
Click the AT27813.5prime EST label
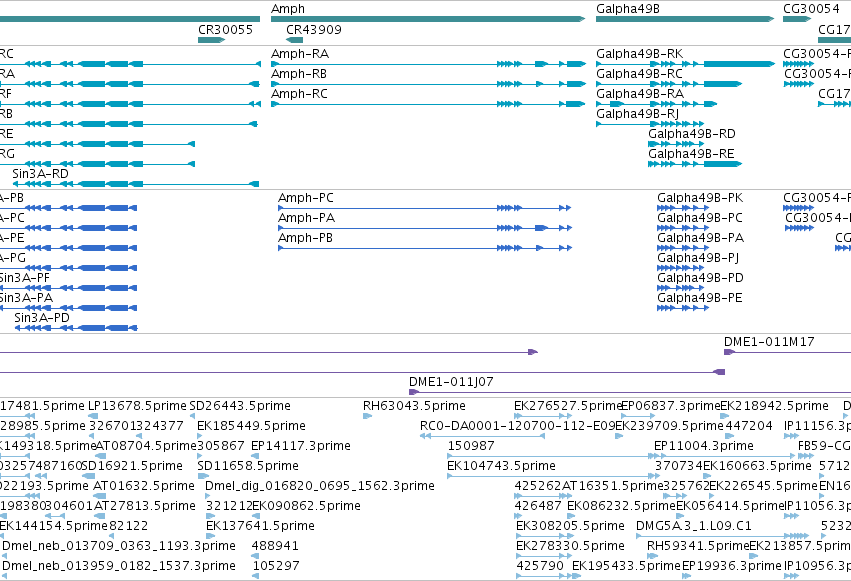coord(145,506)
